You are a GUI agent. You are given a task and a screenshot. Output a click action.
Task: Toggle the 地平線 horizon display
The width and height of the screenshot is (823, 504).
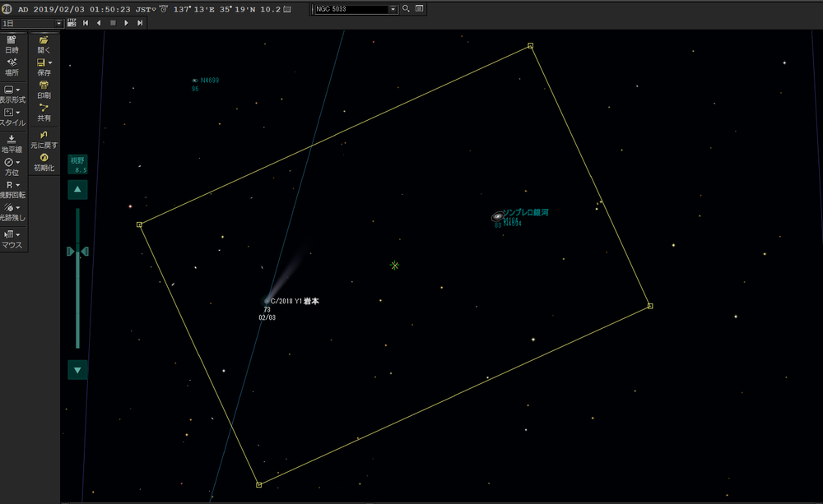[12, 144]
